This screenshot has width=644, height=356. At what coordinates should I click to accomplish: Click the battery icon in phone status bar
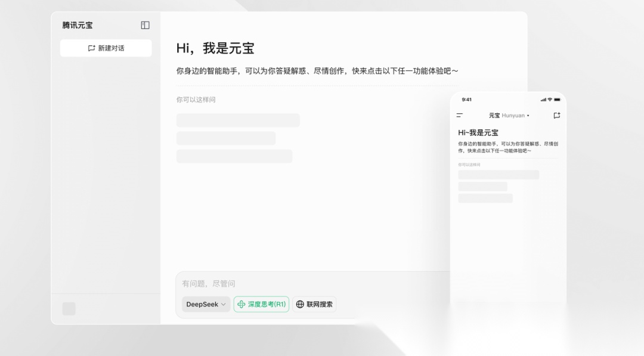pos(557,100)
